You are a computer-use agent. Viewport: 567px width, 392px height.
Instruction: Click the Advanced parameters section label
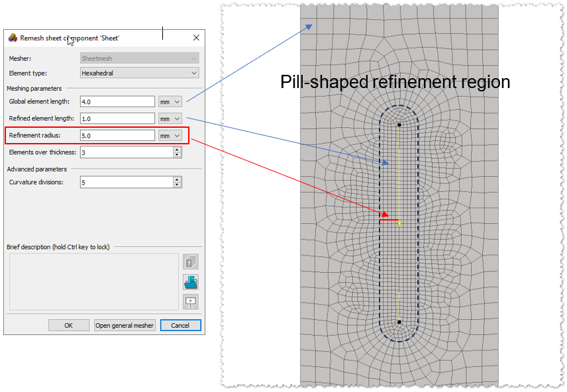pos(37,169)
